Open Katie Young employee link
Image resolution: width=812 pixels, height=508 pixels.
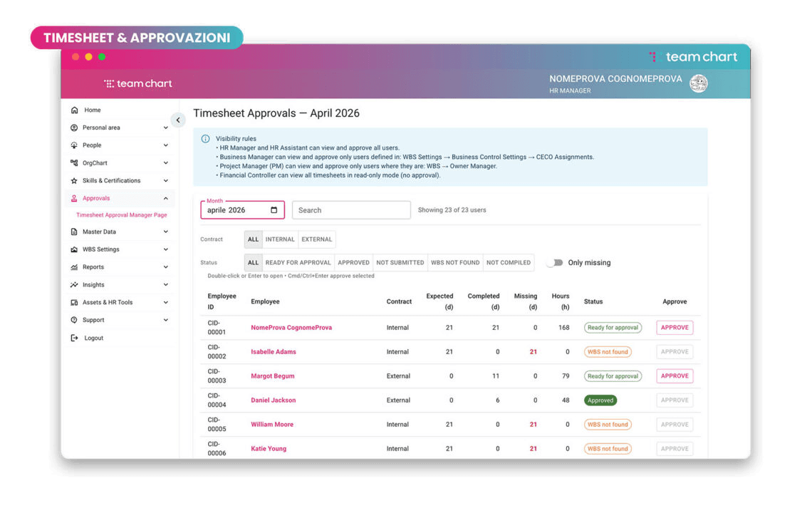pos(269,448)
